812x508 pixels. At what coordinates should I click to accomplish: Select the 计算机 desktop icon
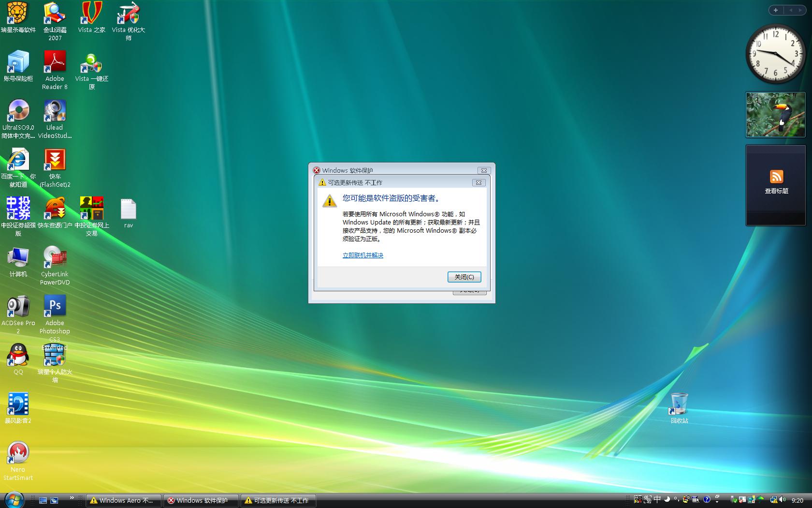(18, 262)
